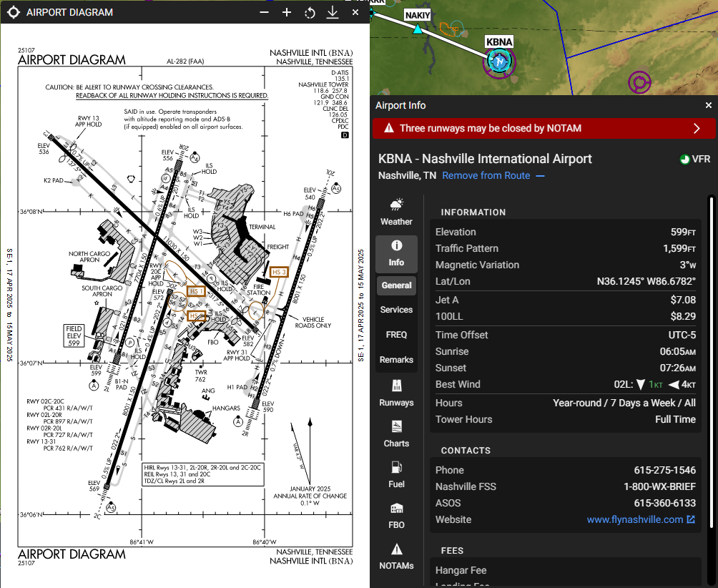Click the Airport Diagram target icon
This screenshot has width=718, height=588.
[x=14, y=12]
